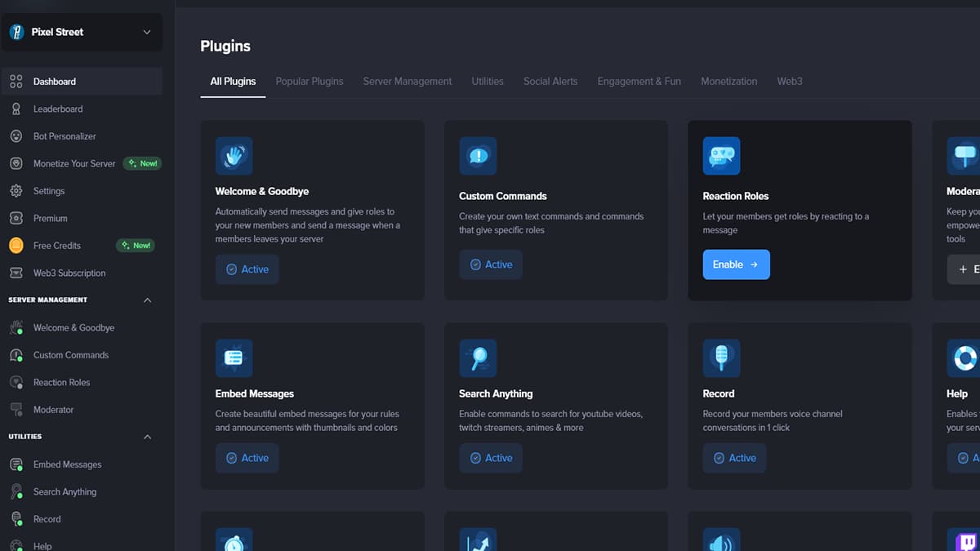Collapse the Utilities sidebar section
This screenshot has height=551, width=980.
click(x=147, y=436)
